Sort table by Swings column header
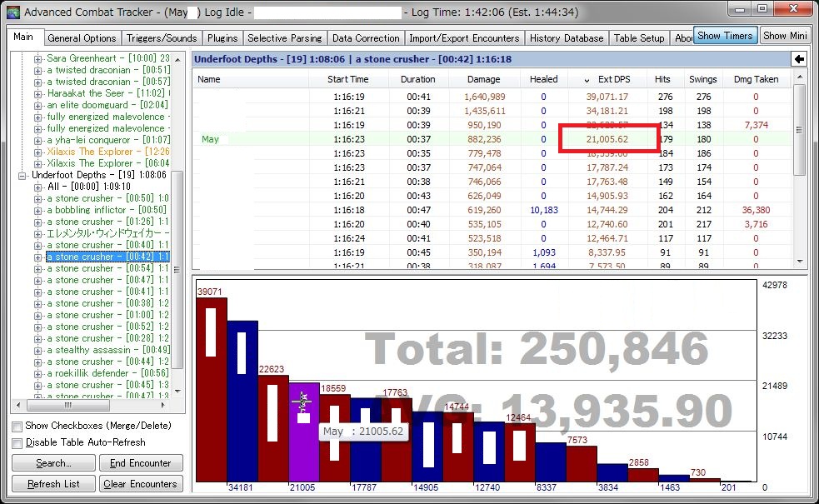819x504 pixels. [x=702, y=79]
